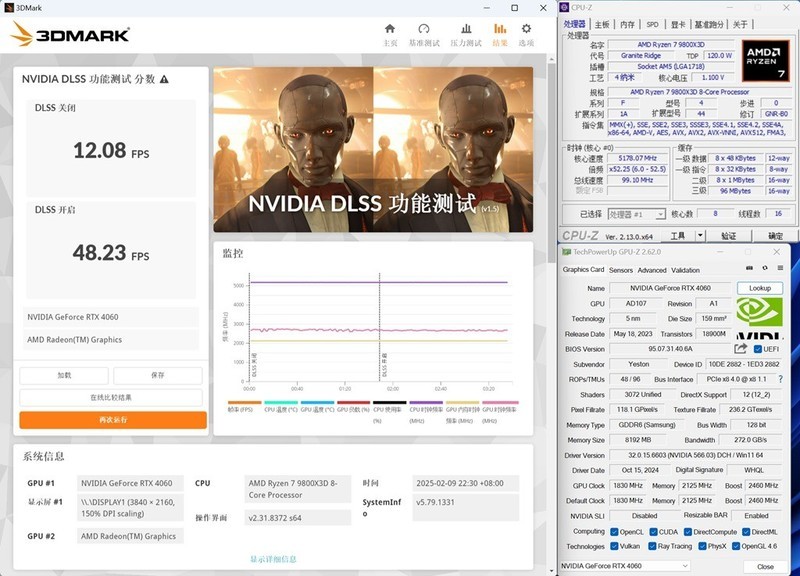
Task: Click Lookup next to the GPU name
Action: pyautogui.click(x=759, y=286)
